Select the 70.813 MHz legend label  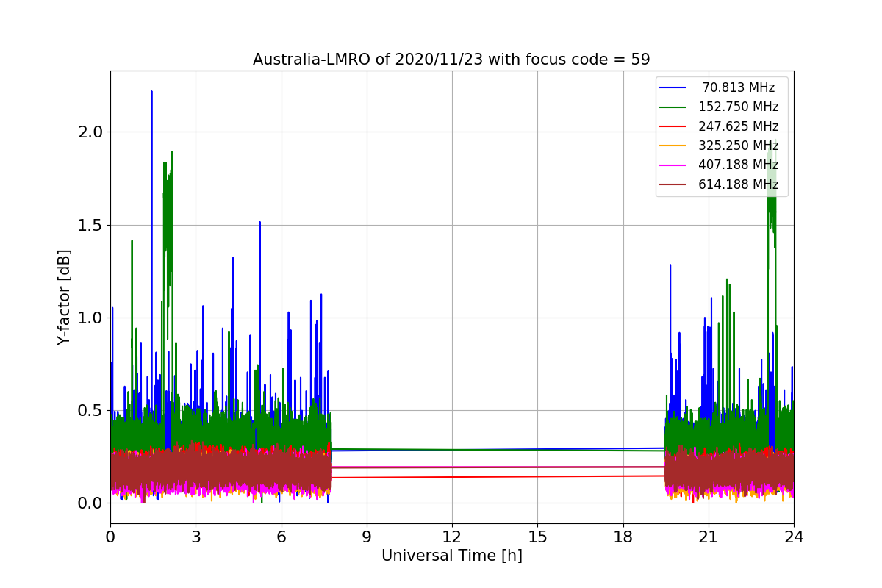739,87
